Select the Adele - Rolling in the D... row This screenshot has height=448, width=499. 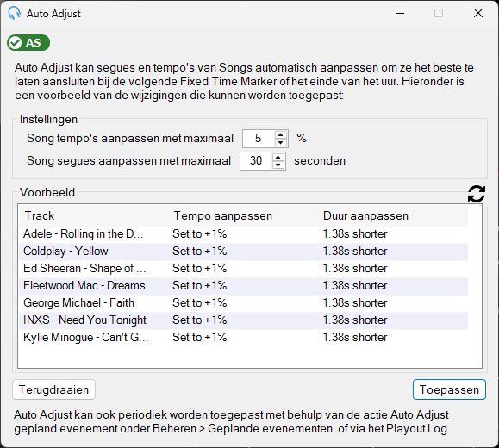243,234
